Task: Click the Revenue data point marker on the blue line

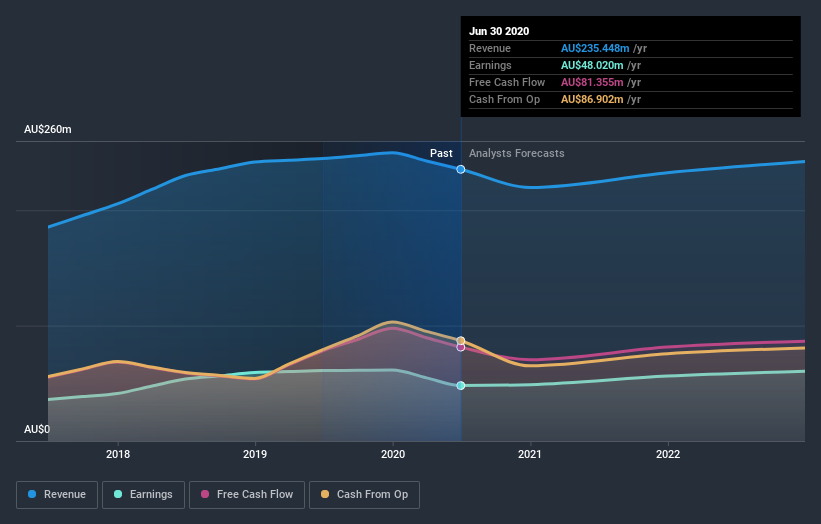Action: (x=461, y=169)
